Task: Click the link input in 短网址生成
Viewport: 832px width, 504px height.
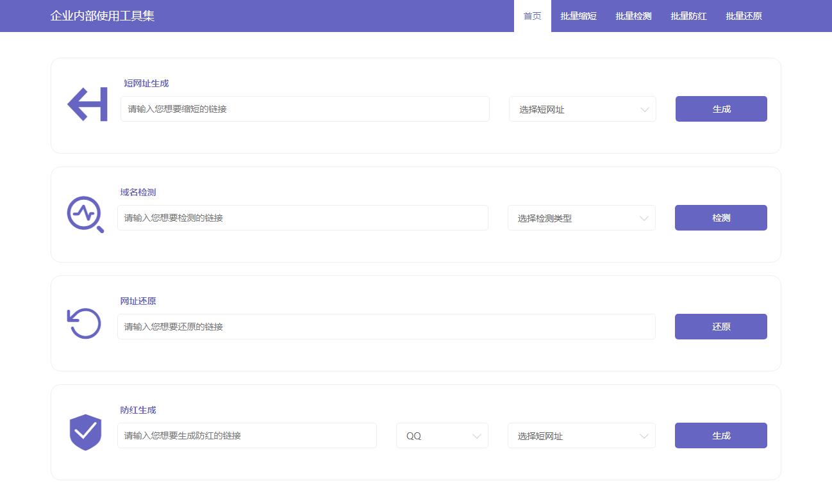Action: pos(304,109)
